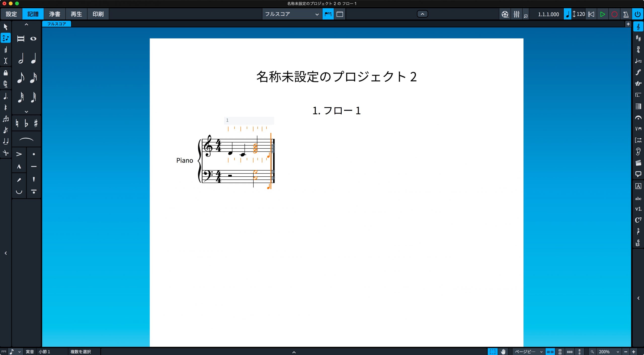Expand the bottom panel chevron
Image resolution: width=644 pixels, height=355 pixels.
click(x=294, y=352)
